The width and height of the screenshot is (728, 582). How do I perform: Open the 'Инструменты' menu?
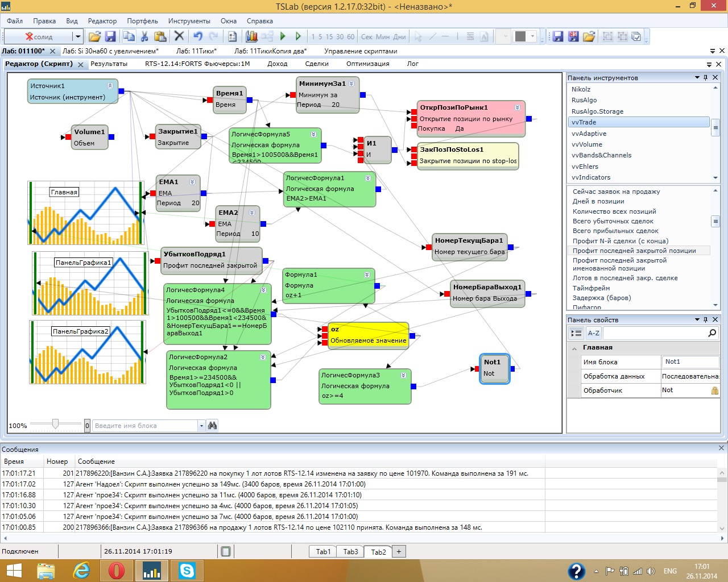[x=189, y=21]
